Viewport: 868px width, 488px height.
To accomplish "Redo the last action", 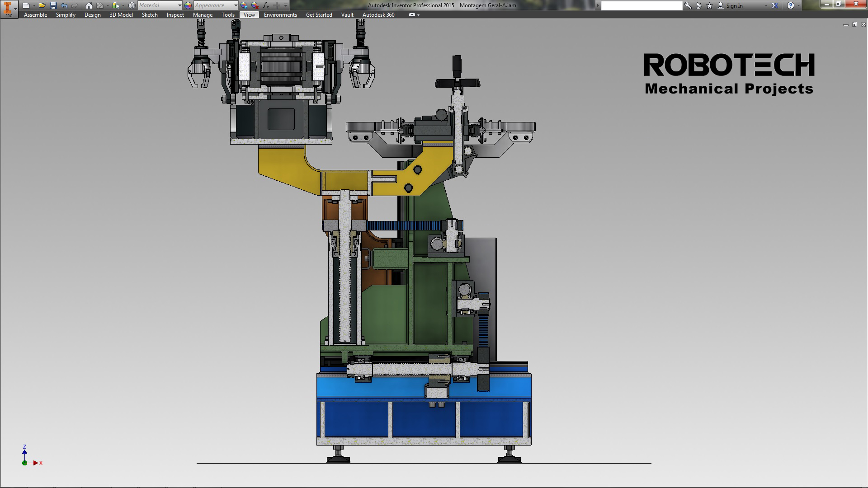I will [75, 5].
